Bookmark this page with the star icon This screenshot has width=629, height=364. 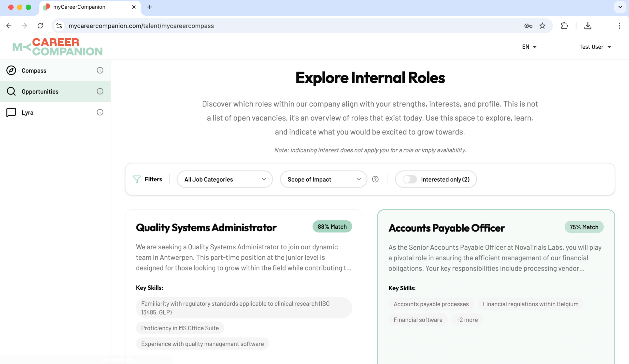click(x=542, y=26)
